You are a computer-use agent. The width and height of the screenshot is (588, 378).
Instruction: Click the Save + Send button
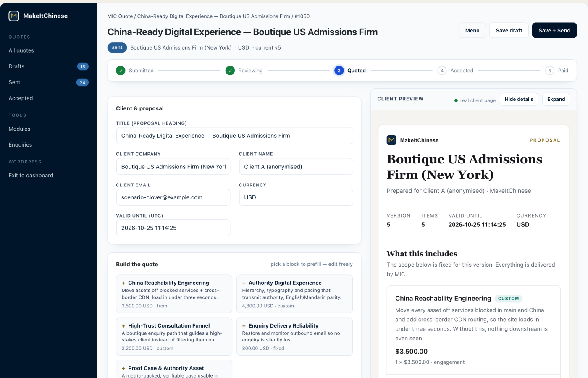(x=554, y=30)
